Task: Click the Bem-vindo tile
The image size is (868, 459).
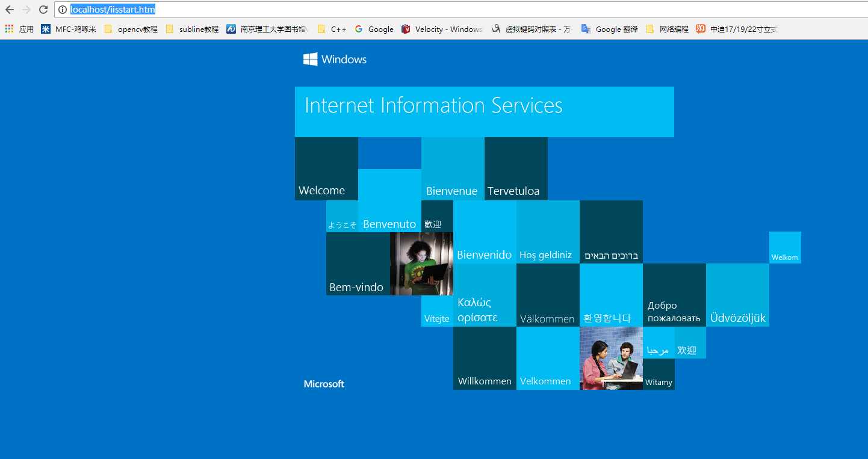Action: (x=358, y=263)
